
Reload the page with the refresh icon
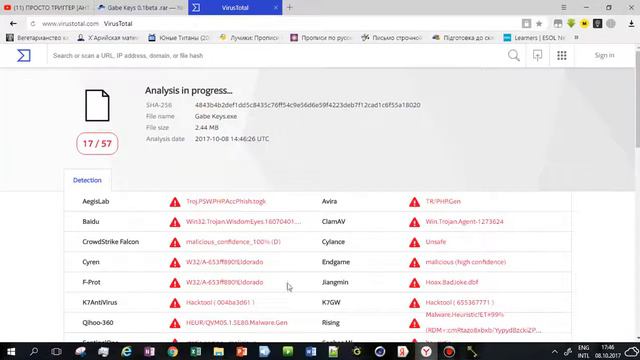click(x=33, y=24)
